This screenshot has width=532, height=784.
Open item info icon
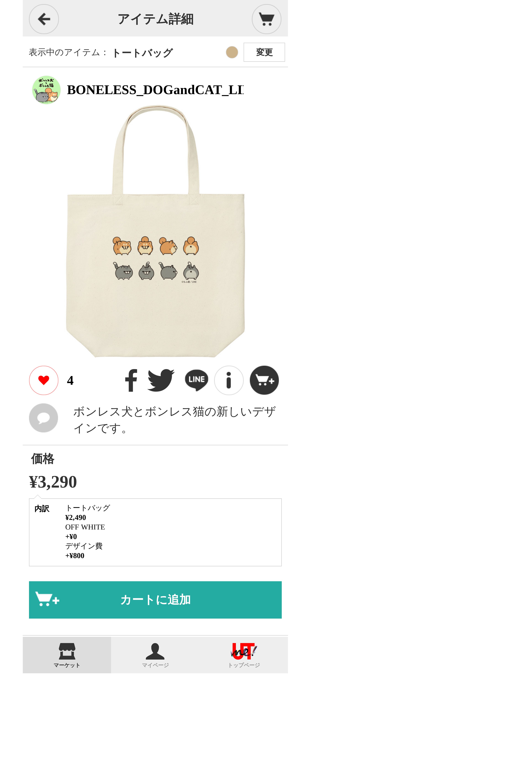click(229, 380)
